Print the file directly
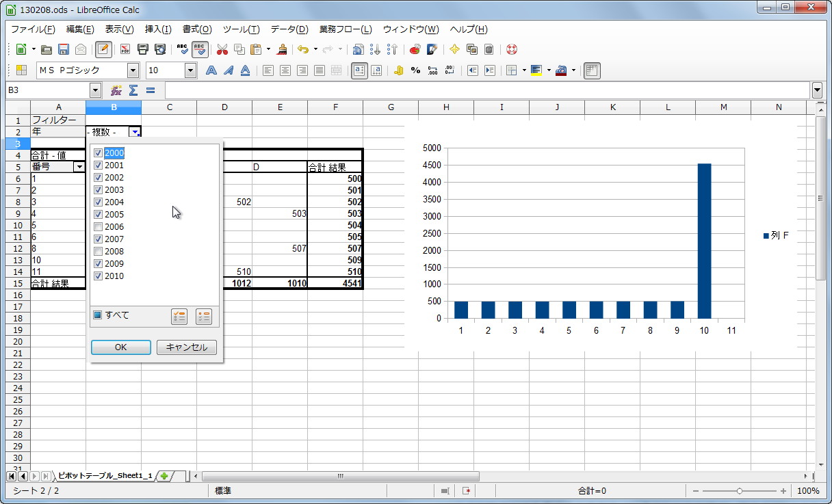This screenshot has height=504, width=832. coord(143,49)
